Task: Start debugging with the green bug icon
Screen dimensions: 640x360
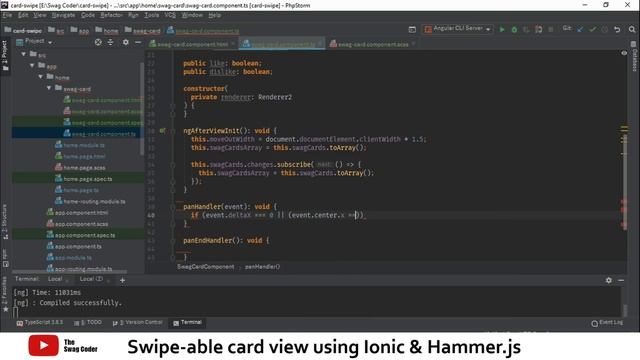Action: [514, 29]
